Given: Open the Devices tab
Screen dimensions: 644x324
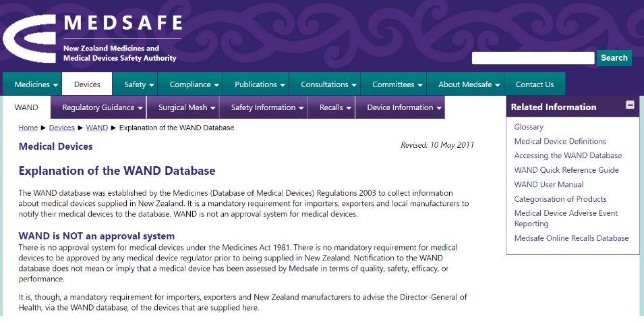Looking at the screenshot, I should point(87,84).
